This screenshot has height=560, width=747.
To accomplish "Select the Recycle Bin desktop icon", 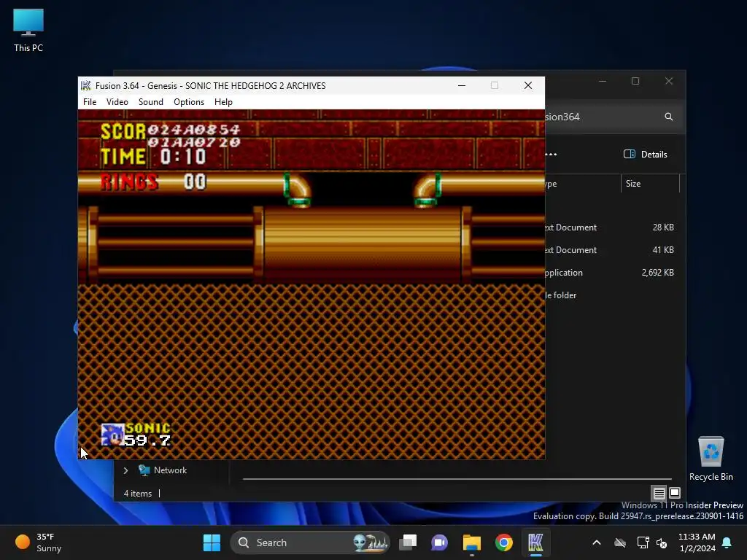I will coord(711,458).
